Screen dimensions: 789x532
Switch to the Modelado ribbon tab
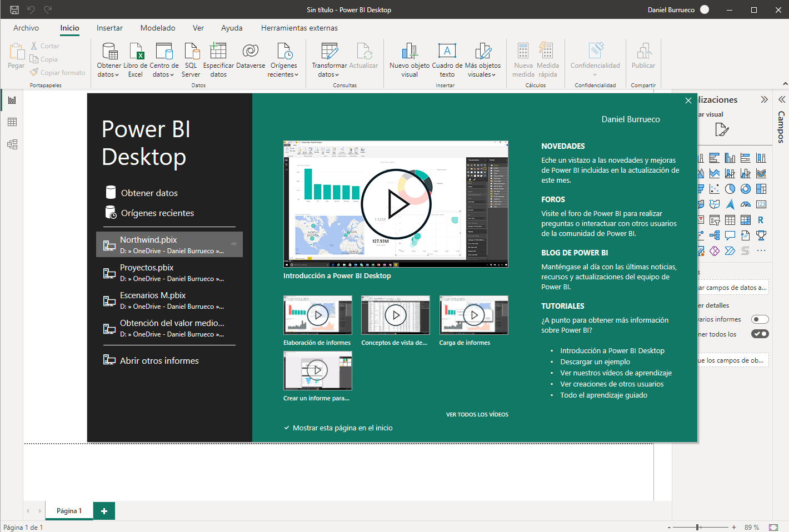(158, 28)
